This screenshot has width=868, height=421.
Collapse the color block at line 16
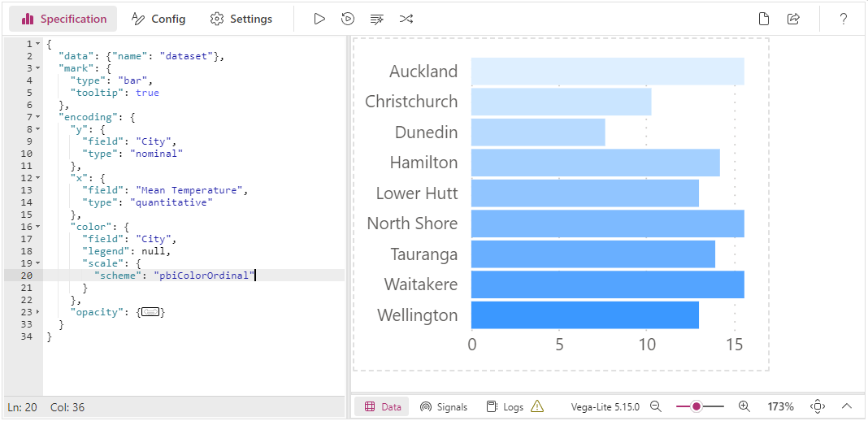(37, 226)
